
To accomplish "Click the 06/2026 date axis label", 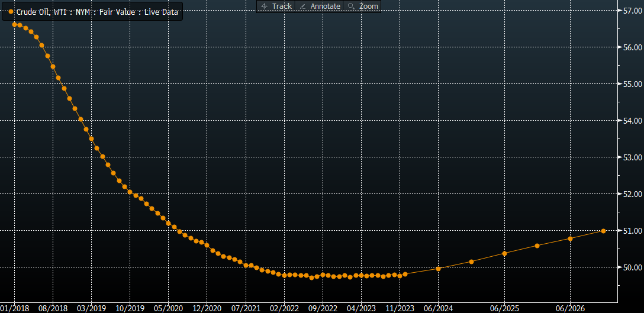I will (570, 308).
